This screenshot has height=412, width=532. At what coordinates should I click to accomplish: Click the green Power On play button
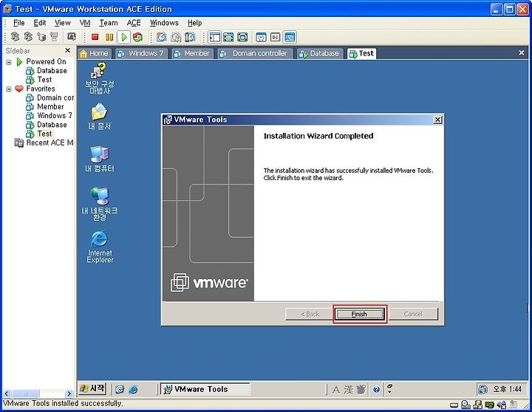124,37
